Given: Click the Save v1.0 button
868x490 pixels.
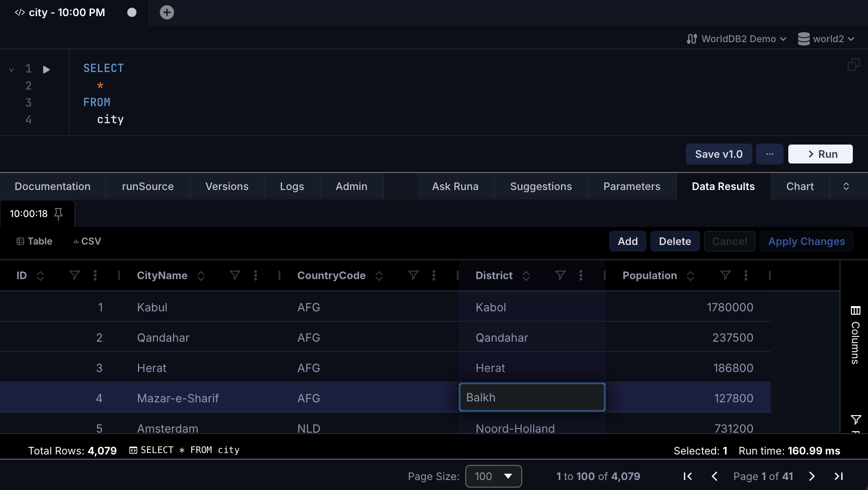Looking at the screenshot, I should [x=719, y=154].
